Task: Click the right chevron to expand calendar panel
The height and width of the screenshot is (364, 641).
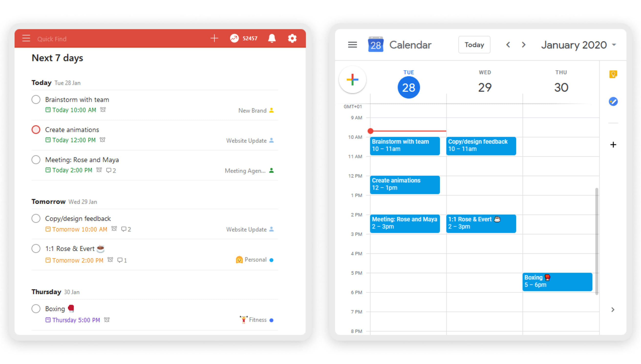Action: pyautogui.click(x=613, y=309)
